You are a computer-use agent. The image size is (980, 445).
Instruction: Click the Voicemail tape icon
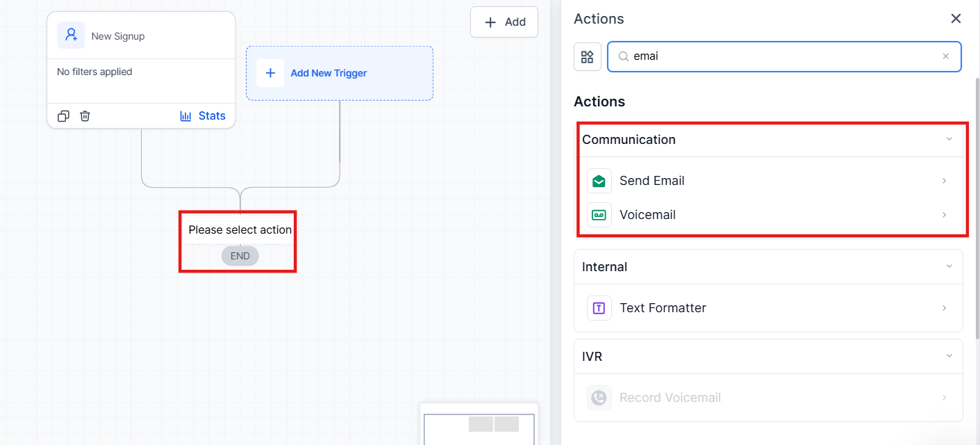599,215
